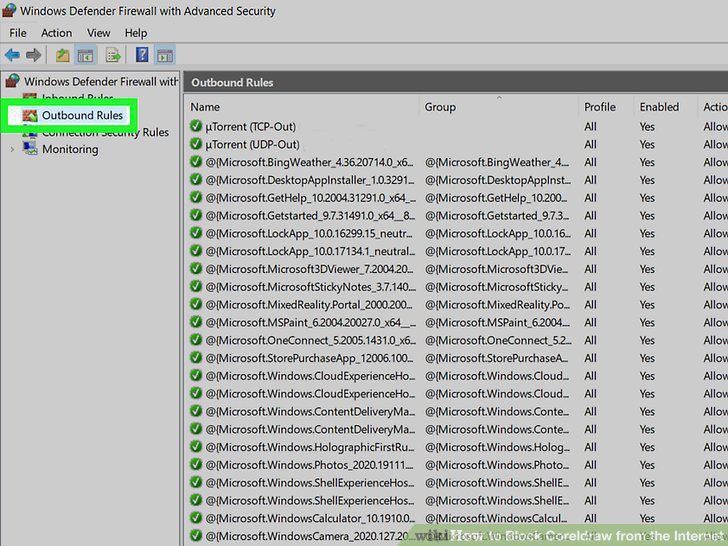Expand the Monitoring tree node

[x=13, y=149]
